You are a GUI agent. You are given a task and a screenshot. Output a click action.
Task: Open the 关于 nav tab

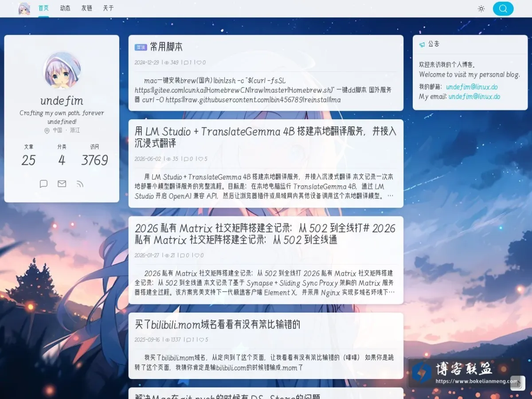pos(108,8)
